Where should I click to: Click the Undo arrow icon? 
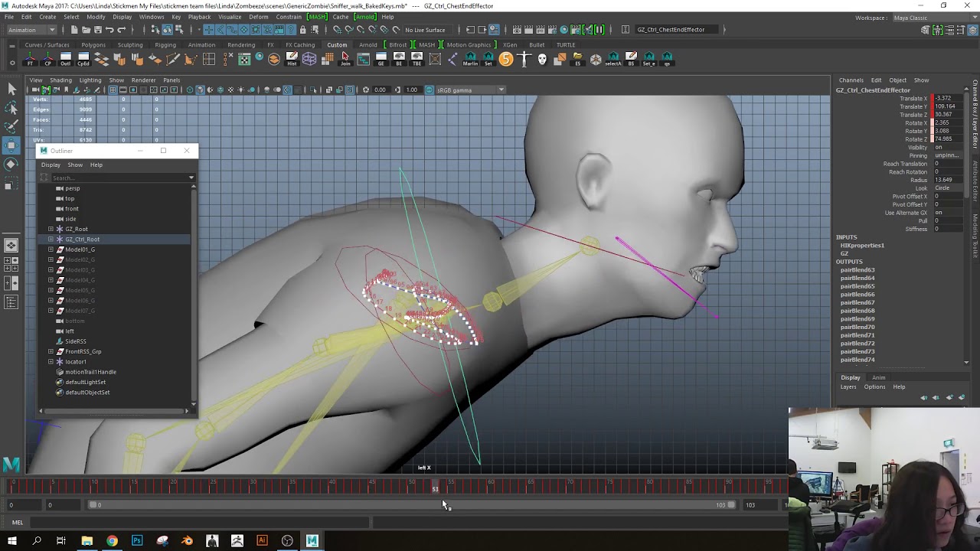click(109, 29)
